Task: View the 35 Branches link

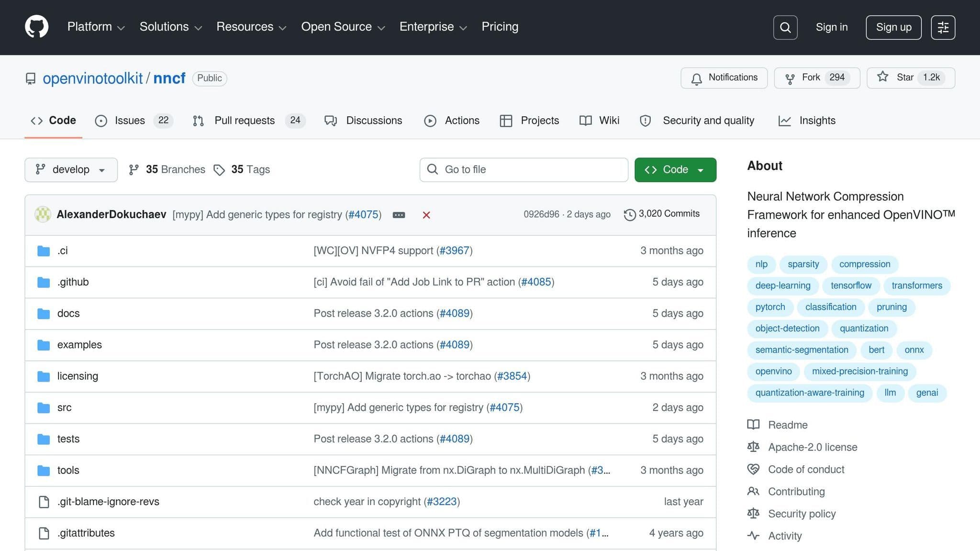Action: click(x=167, y=170)
